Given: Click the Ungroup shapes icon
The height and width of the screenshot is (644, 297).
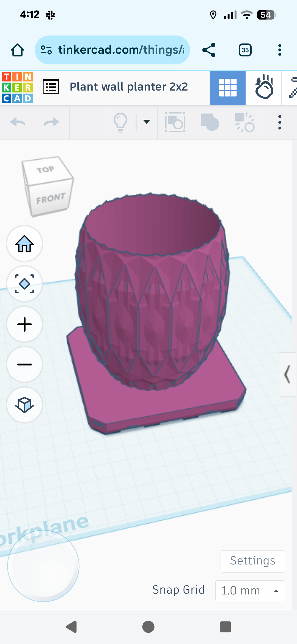Looking at the screenshot, I should pyautogui.click(x=244, y=122).
